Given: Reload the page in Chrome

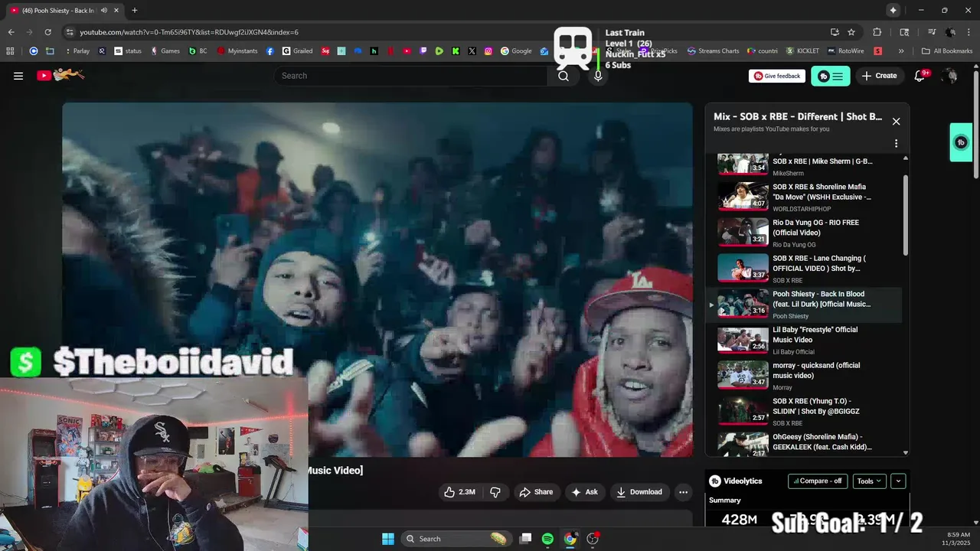Looking at the screenshot, I should (x=47, y=32).
